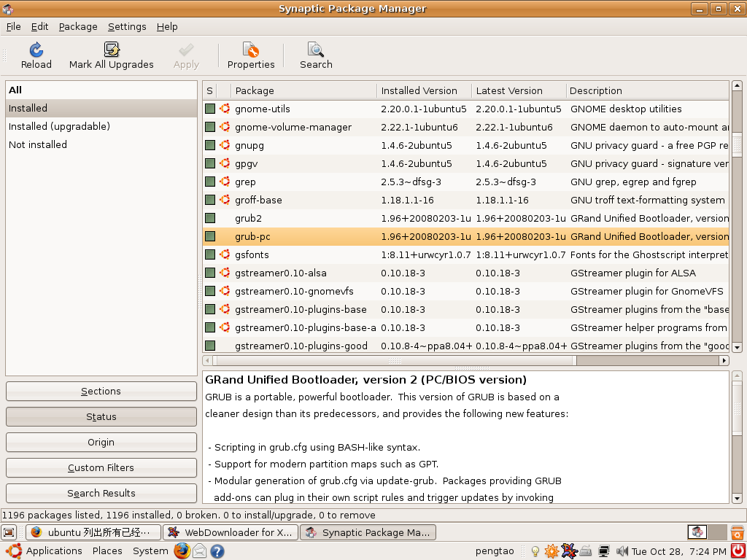Sort by the 'Latest Version' column header
747x560 pixels.
(519, 90)
